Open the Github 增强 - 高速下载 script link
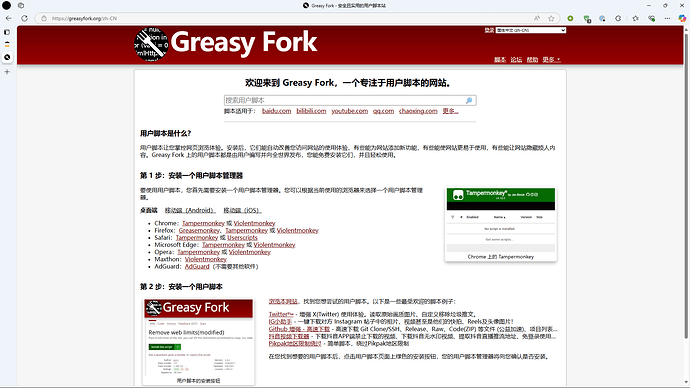Image resolution: width=690 pixels, height=388 pixels. [299, 329]
